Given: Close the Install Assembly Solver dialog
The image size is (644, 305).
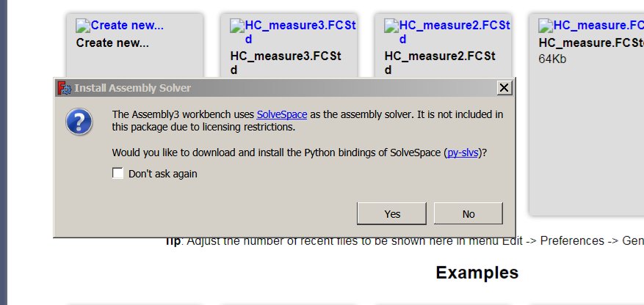Looking at the screenshot, I should tap(504, 88).
